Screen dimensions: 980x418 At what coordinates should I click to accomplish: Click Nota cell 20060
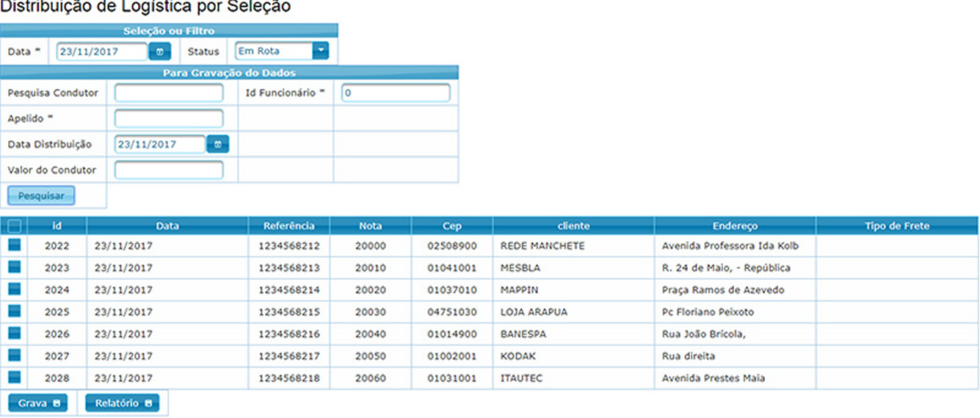tap(371, 378)
